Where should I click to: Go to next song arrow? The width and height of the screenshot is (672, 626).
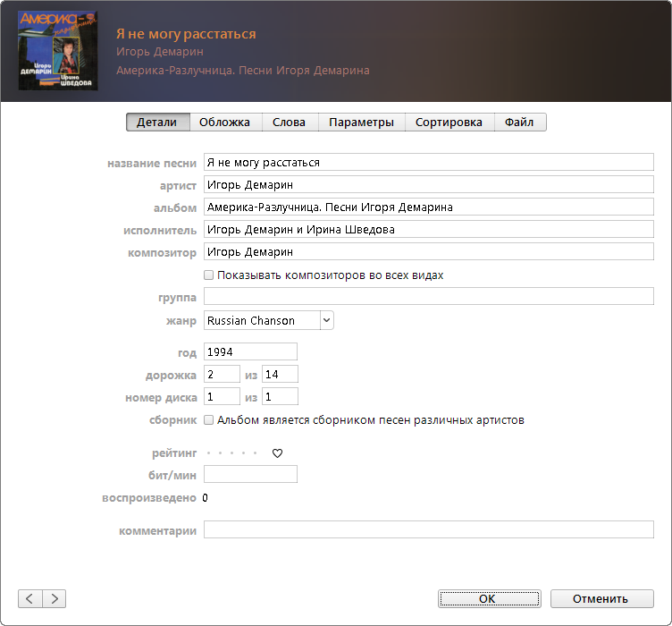point(54,598)
